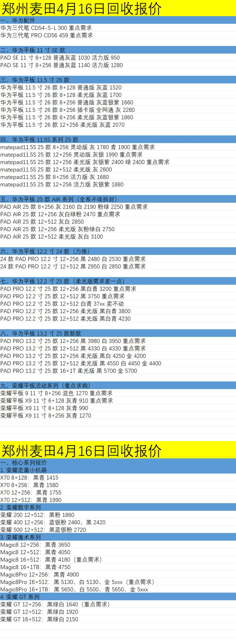Click row '荣耀 GT 12+256: 黑绿白 1640'
236x644 pixels.
point(118,604)
